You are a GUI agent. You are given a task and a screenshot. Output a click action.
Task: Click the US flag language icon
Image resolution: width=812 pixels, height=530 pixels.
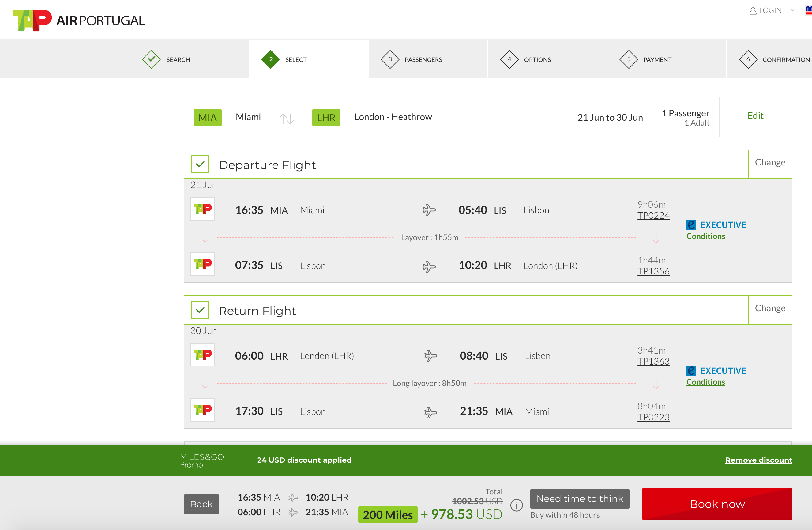click(808, 11)
